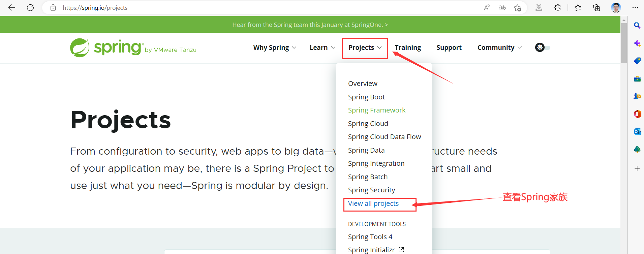
Task: Click the DEVELOPMENT TOOLS heading
Action: (x=377, y=224)
